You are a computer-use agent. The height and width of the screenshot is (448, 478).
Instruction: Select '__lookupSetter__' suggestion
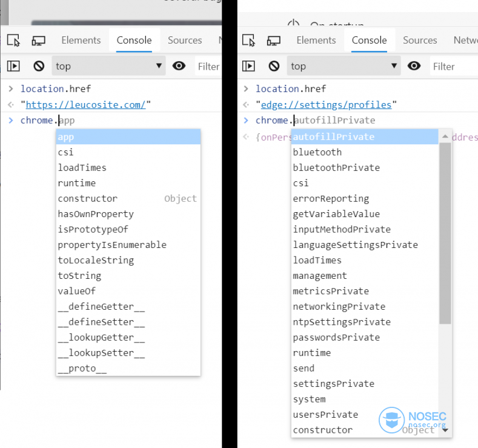point(128,353)
